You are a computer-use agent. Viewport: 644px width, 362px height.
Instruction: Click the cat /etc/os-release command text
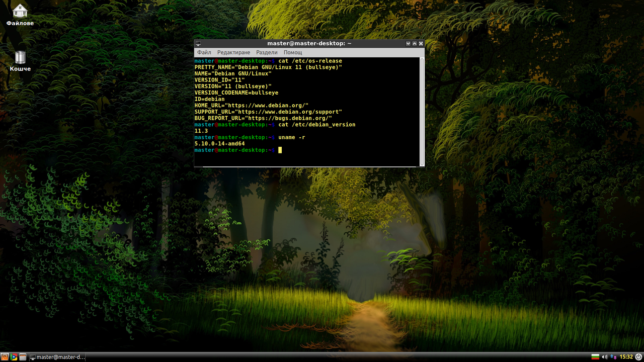[310, 61]
